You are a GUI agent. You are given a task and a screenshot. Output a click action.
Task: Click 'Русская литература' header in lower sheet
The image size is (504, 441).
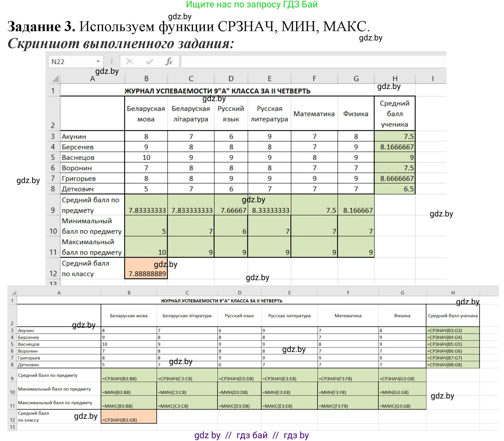[x=290, y=316]
